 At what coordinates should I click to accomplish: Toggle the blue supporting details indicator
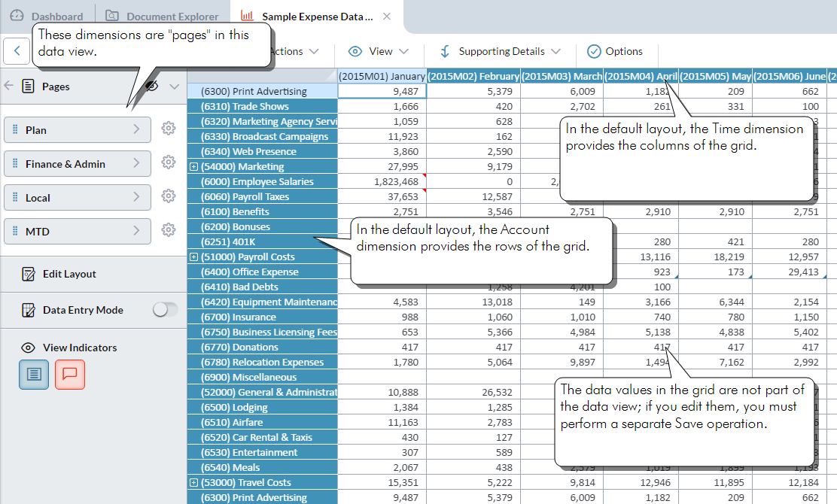[x=34, y=375]
